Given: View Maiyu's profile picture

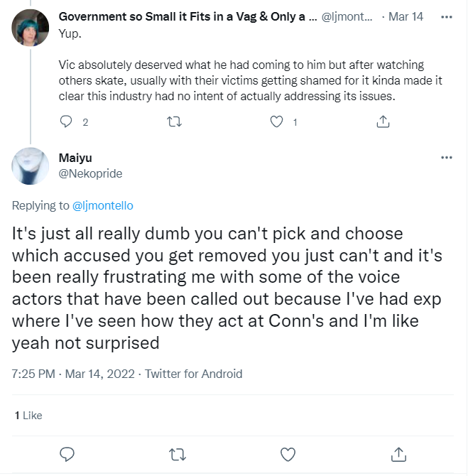Looking at the screenshot, I should click(30, 166).
